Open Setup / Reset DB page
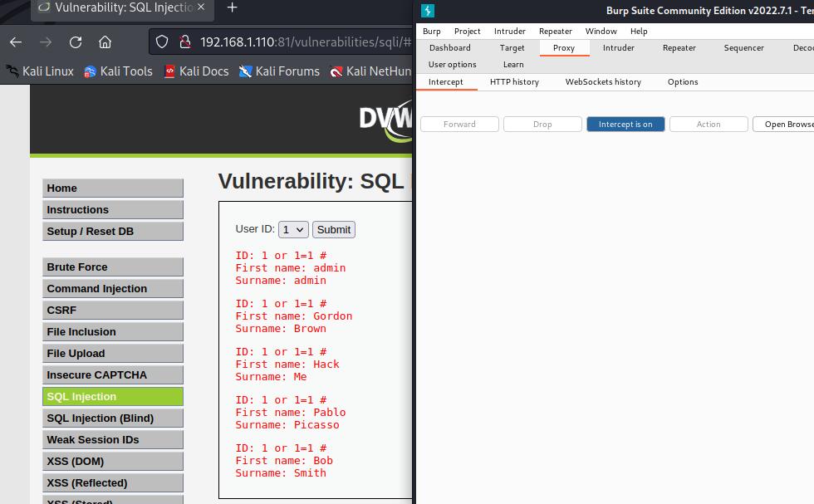The image size is (814, 504). tap(113, 232)
